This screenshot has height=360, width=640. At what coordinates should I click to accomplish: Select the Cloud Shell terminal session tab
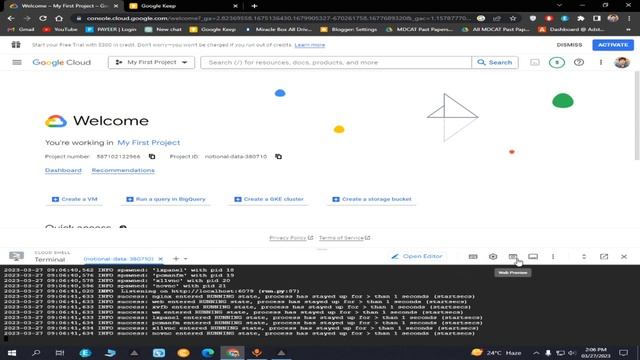(x=118, y=259)
